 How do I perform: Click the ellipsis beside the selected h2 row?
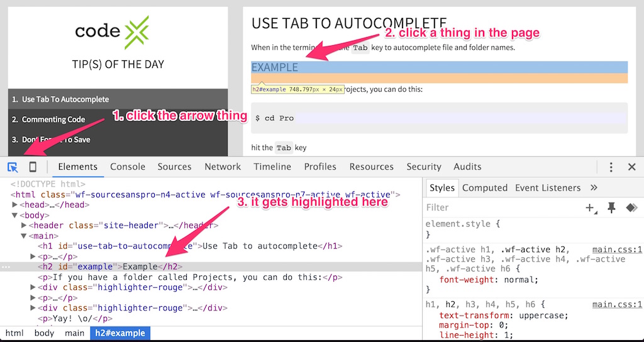coord(6,267)
